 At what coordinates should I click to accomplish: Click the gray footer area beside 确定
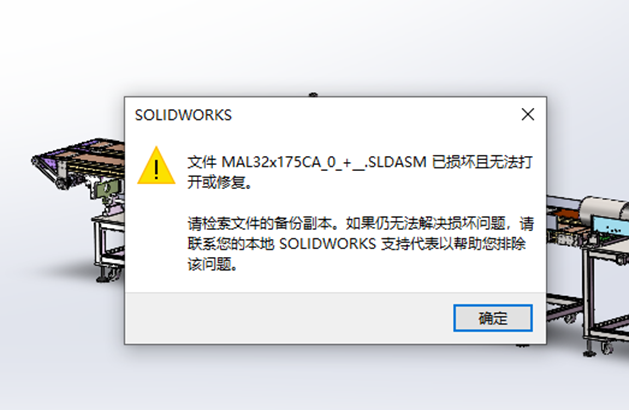click(x=289, y=318)
